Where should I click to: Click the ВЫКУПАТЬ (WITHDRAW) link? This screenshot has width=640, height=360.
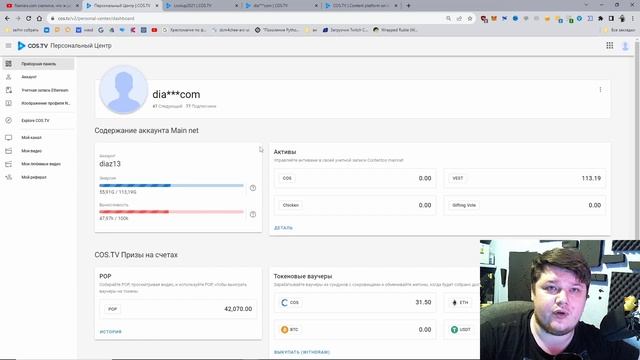pos(302,352)
